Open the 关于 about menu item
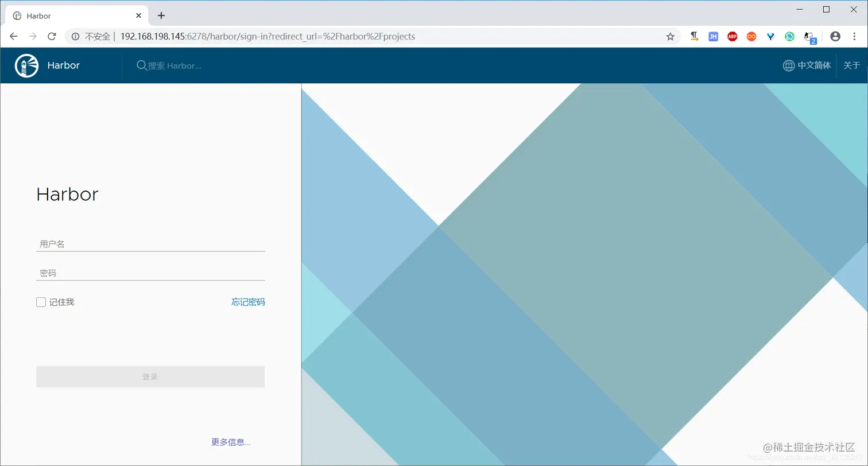Image resolution: width=868 pixels, height=466 pixels. [x=851, y=65]
